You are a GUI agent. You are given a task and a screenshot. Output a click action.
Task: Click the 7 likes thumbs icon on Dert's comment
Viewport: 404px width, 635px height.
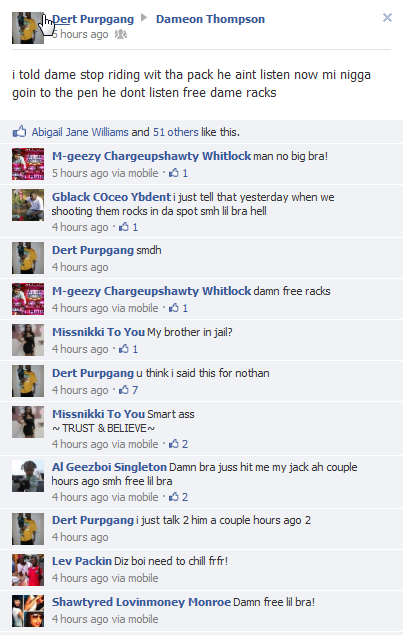[x=123, y=390]
